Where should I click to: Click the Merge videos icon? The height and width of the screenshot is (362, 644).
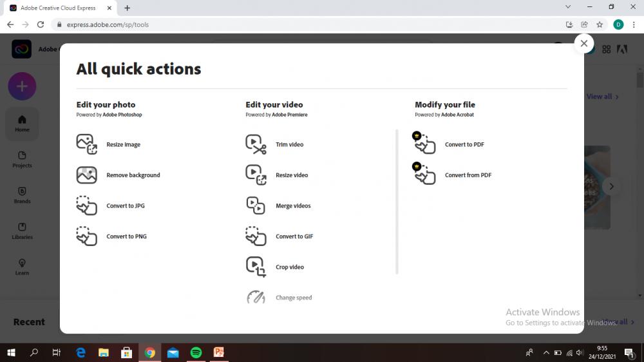[256, 205]
